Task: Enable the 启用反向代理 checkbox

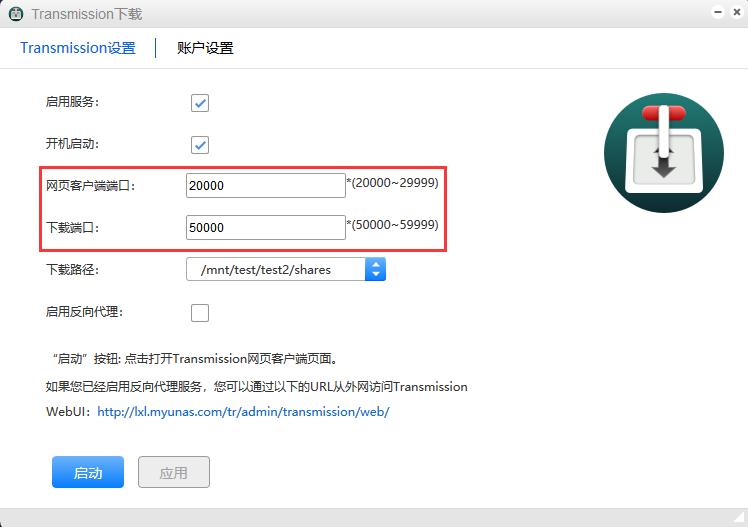Action: 200,313
